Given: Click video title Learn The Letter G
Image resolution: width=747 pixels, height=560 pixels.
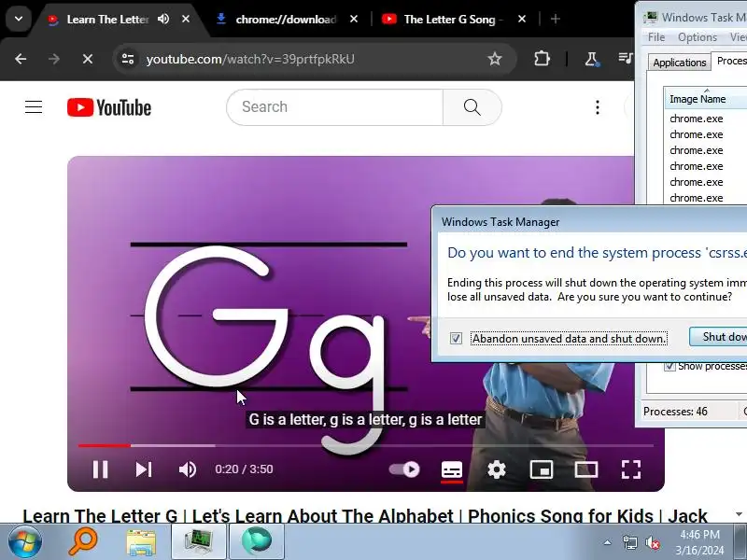Looking at the screenshot, I should click(x=365, y=516).
